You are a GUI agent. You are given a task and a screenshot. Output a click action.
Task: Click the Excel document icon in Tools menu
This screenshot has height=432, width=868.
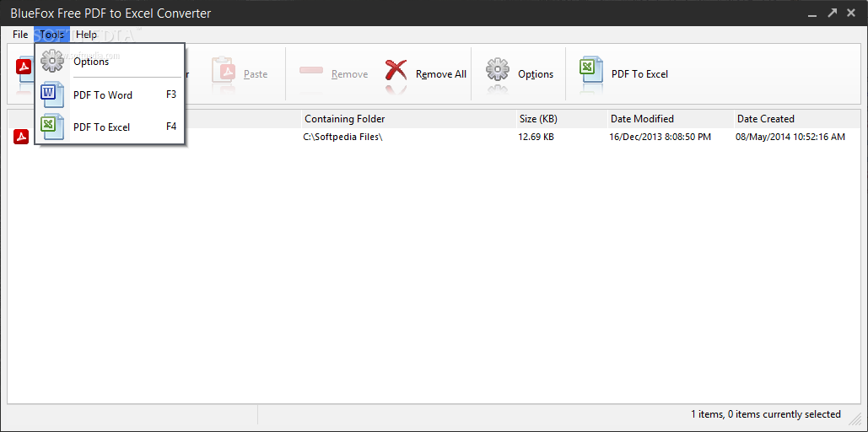[51, 127]
